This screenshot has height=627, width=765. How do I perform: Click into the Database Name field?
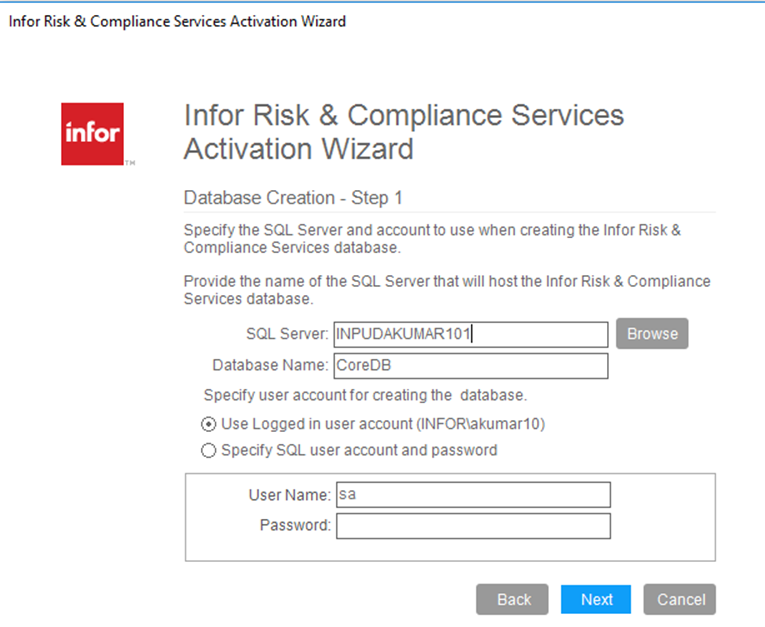(471, 366)
